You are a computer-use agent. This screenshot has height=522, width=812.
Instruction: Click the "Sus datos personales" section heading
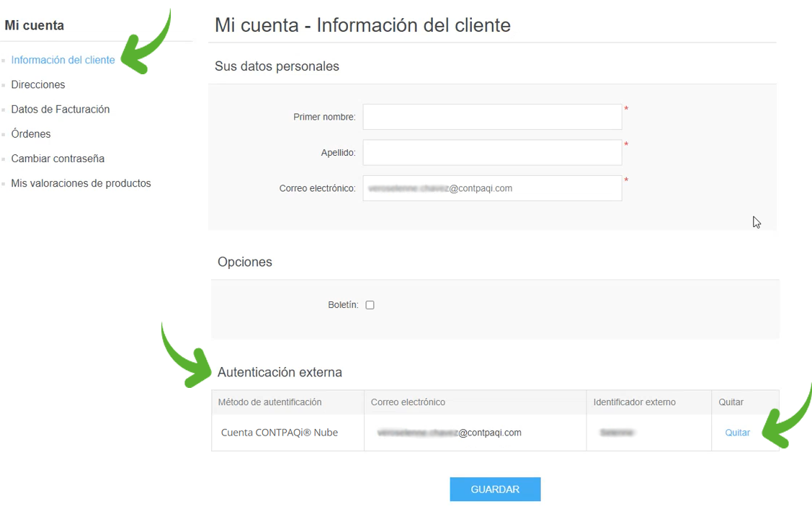coord(277,66)
